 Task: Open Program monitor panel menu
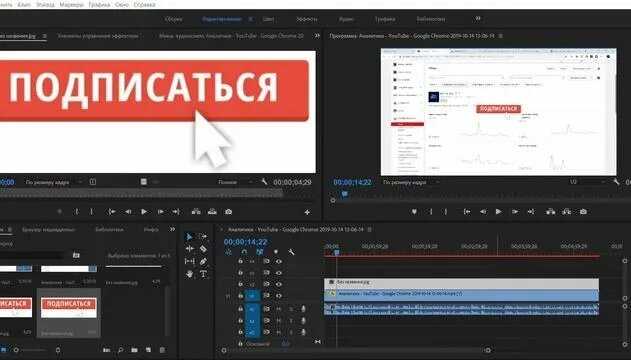click(501, 36)
